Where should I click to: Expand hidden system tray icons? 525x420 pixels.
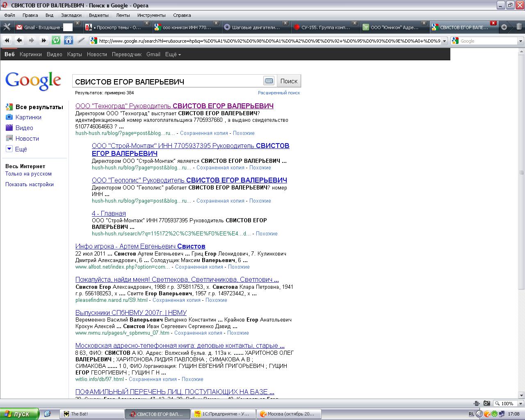(x=479, y=414)
